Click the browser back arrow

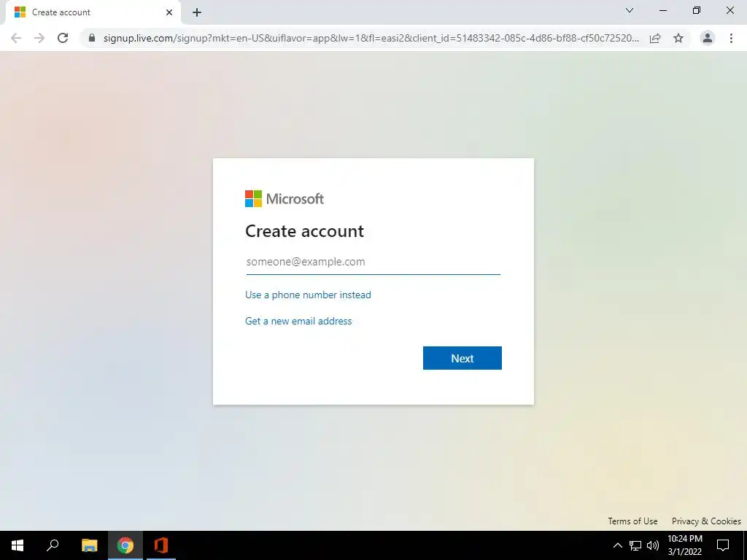click(16, 38)
